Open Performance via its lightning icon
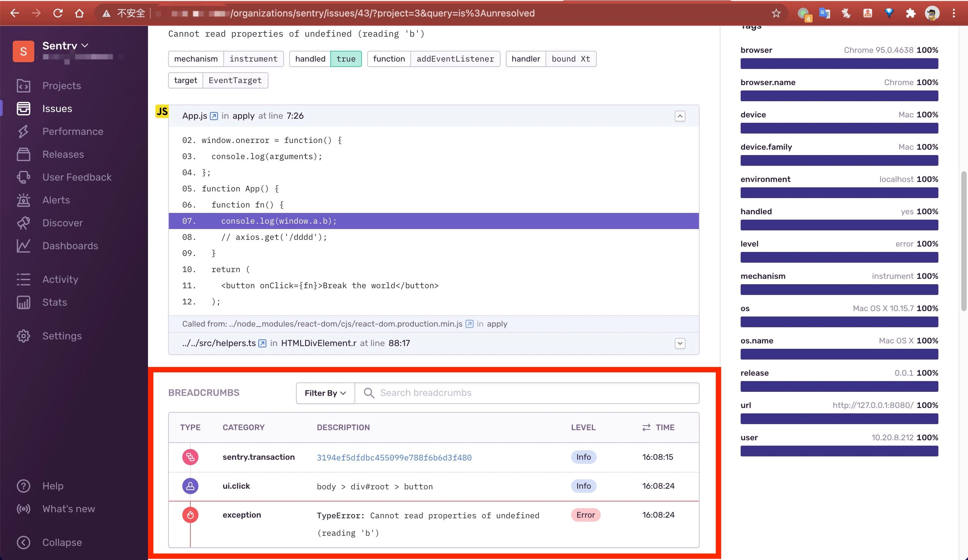Image resolution: width=968 pixels, height=560 pixels. point(24,132)
